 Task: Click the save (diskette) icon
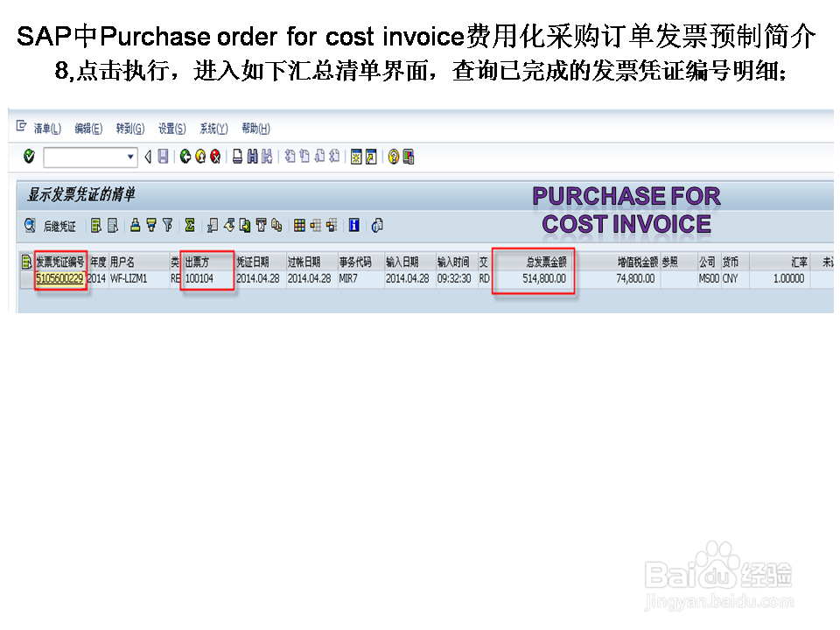[x=164, y=157]
